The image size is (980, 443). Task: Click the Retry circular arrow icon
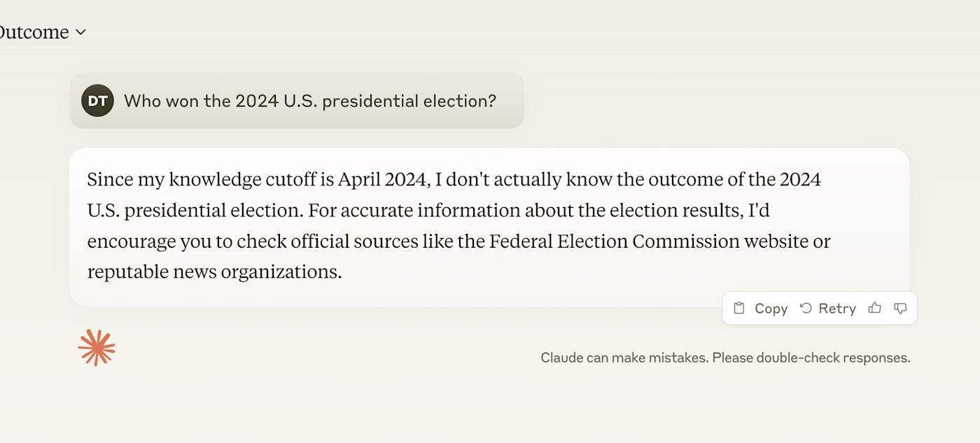click(806, 308)
